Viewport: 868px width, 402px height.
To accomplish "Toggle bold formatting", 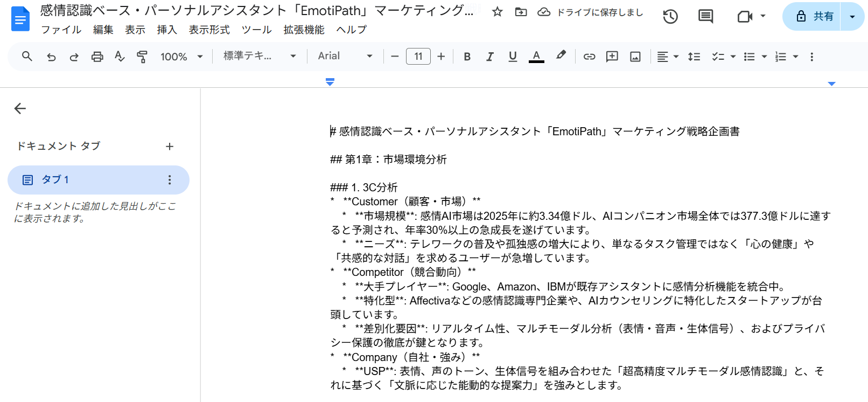I will pos(467,57).
